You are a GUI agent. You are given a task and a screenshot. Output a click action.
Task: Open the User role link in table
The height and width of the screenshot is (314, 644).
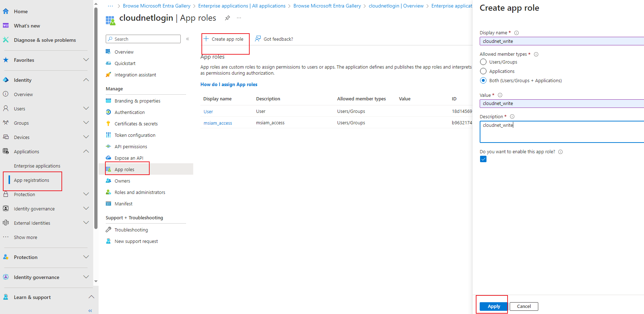point(208,111)
